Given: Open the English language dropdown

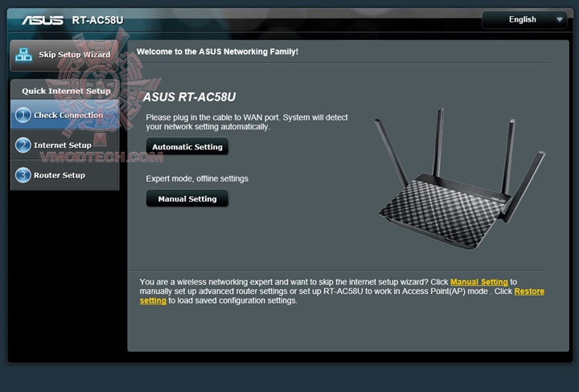Looking at the screenshot, I should point(524,19).
